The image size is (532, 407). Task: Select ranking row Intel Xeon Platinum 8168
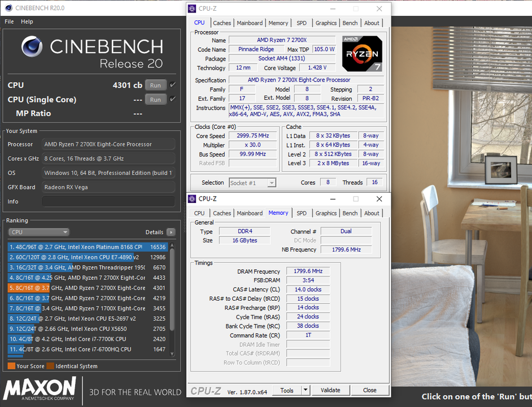[87, 247]
